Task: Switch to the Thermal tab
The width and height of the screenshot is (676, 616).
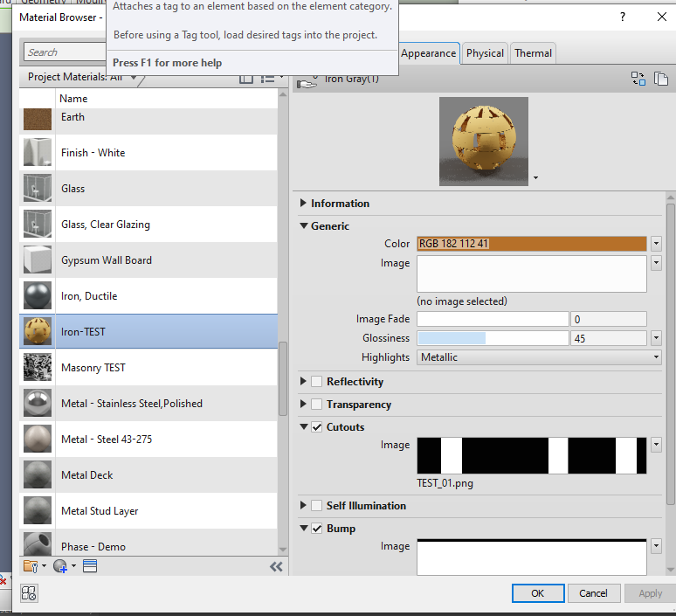Action: pos(533,53)
